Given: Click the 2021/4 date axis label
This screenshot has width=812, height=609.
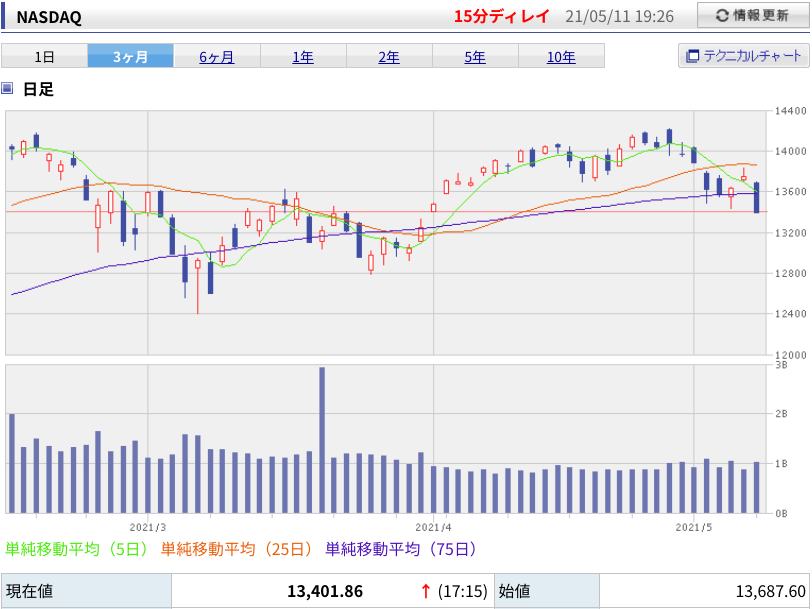Looking at the screenshot, I should pyautogui.click(x=433, y=527).
